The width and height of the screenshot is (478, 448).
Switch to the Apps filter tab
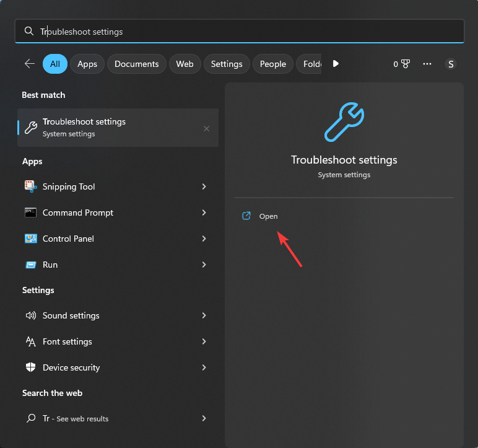tap(87, 64)
